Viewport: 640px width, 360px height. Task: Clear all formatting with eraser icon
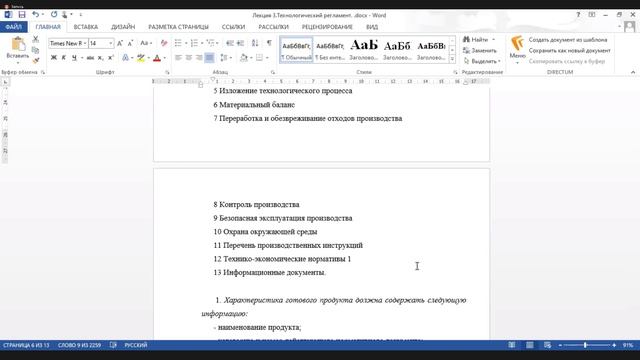164,43
